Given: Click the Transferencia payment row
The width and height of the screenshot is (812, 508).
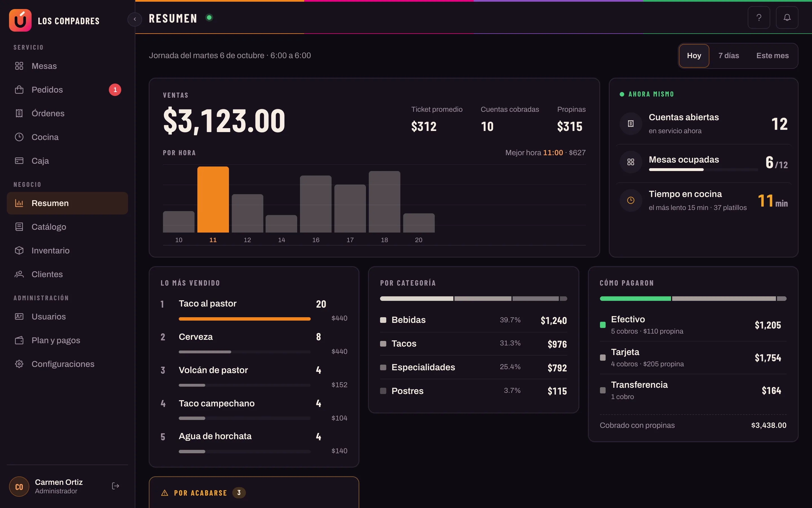Looking at the screenshot, I should [693, 390].
